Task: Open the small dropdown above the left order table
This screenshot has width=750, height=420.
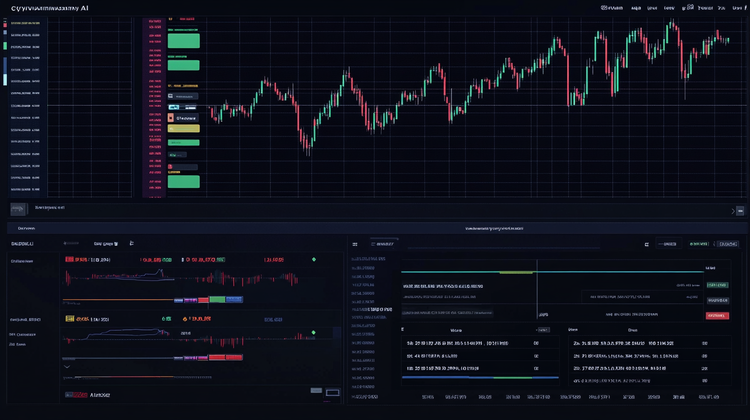Action: (x=543, y=330)
